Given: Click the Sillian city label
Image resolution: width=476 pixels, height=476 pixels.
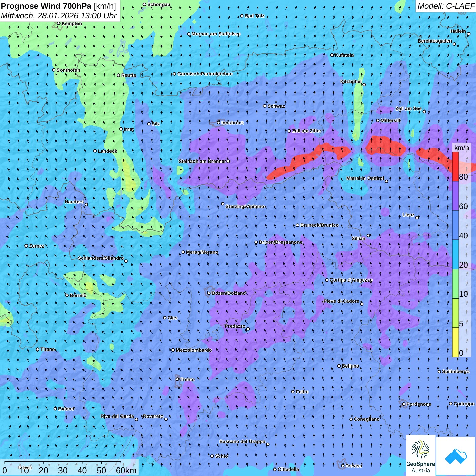Looking at the screenshot, I should (358, 238).
